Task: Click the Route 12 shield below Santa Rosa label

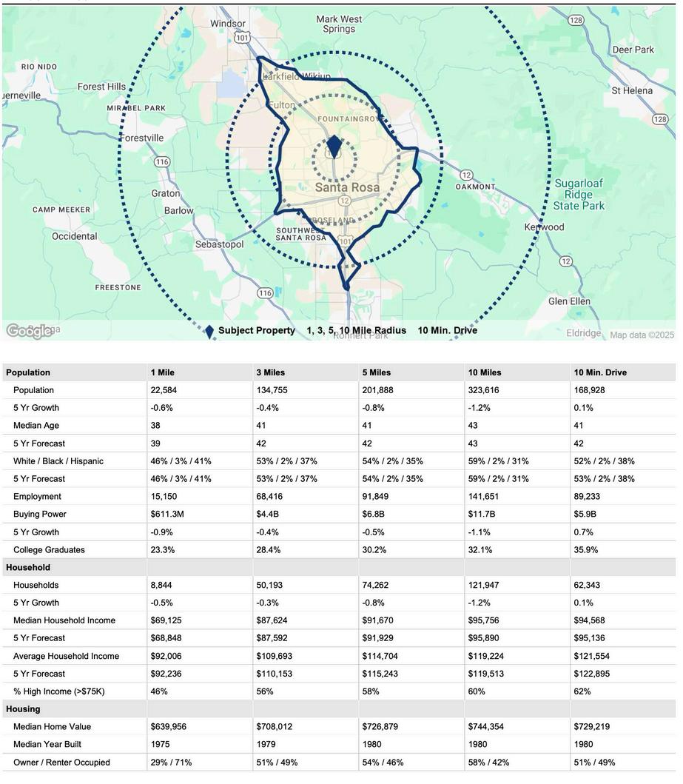Action: coord(344,201)
